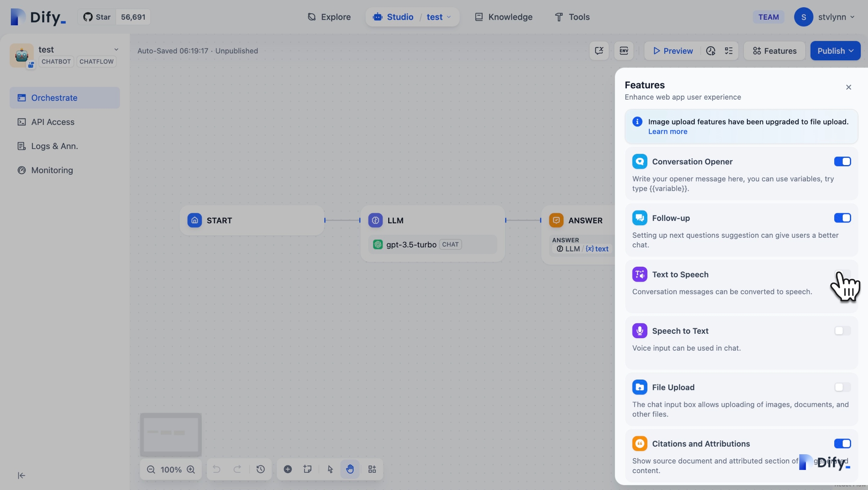This screenshot has height=490, width=868.
Task: Enable the Speech to Text toggle
Action: click(842, 331)
